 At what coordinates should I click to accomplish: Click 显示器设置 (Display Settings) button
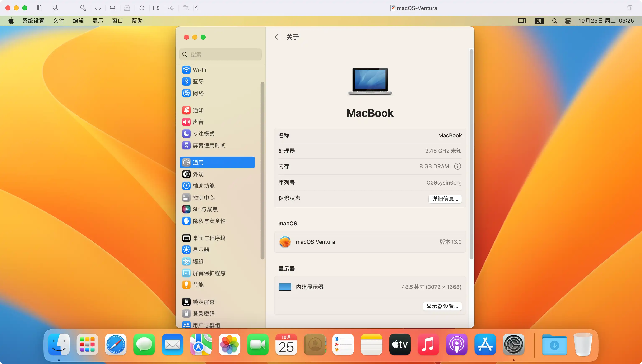click(441, 306)
